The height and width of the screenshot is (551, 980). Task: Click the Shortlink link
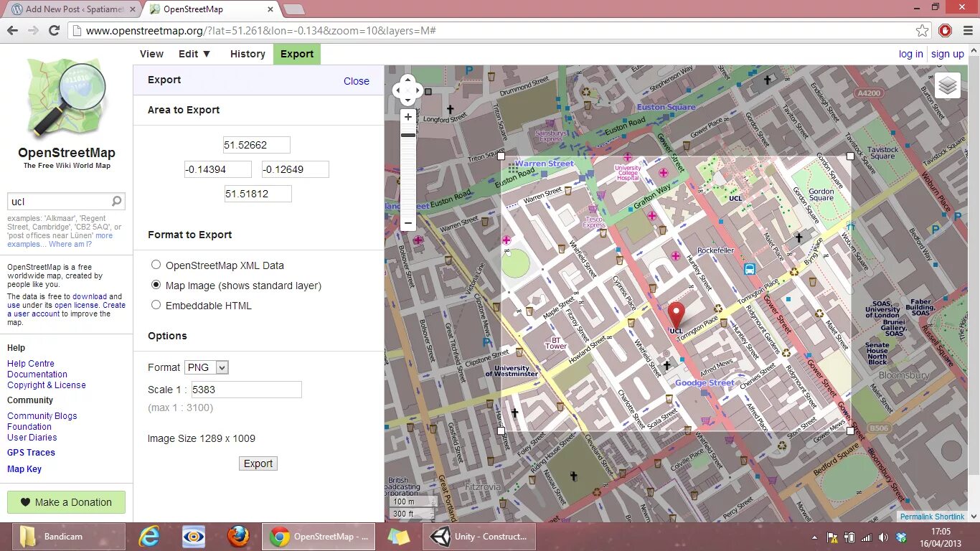[949, 517]
